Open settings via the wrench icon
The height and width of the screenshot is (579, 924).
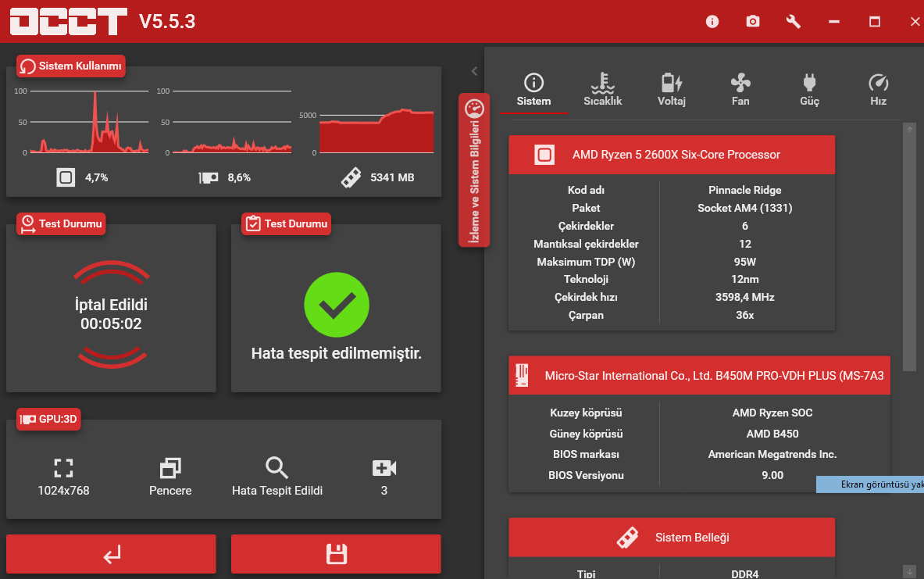(x=794, y=22)
